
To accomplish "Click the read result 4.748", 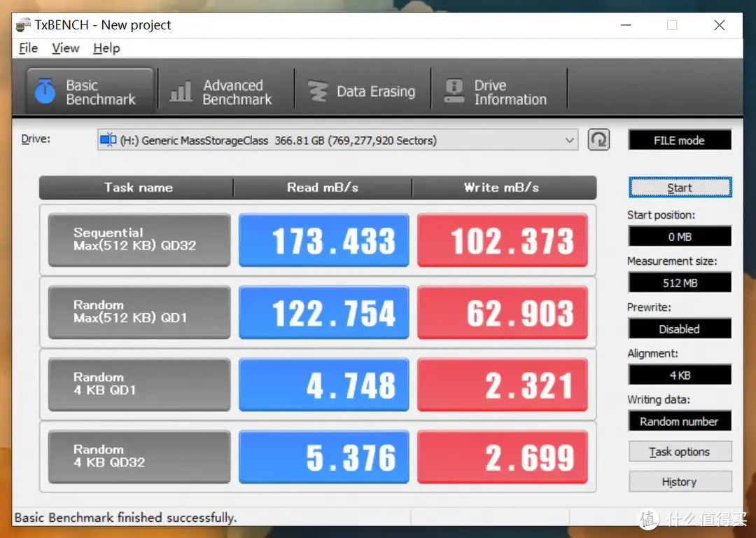I will [x=324, y=385].
